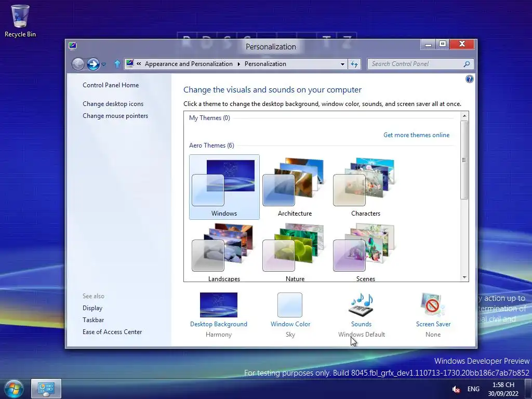Open recent pages dropdown next to Forward
Image resolution: width=532 pixels, height=399 pixels.
pyautogui.click(x=104, y=64)
